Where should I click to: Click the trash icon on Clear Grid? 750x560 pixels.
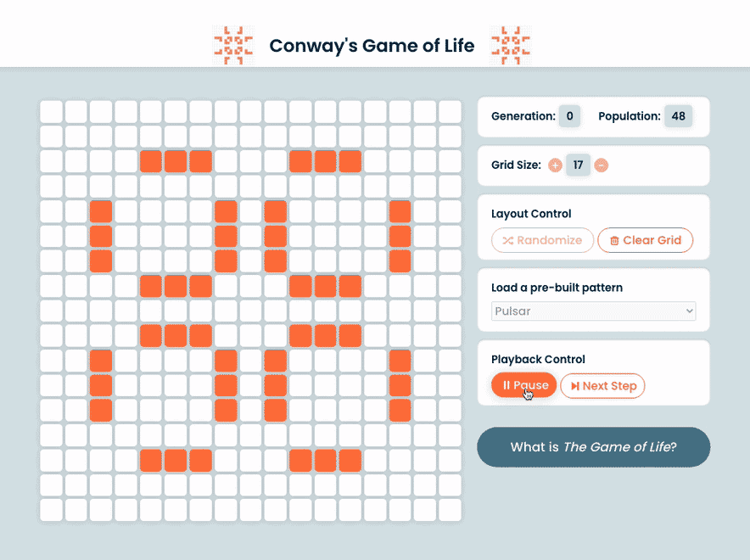tap(614, 241)
